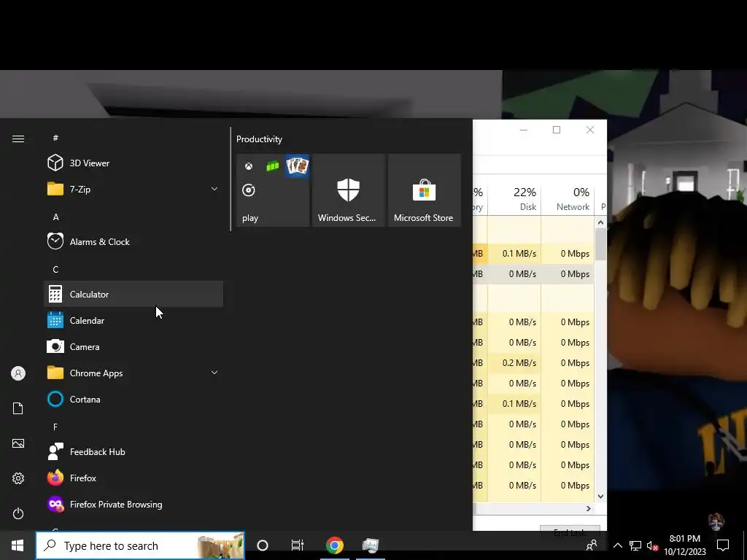Launch Cortana from the app list
The height and width of the screenshot is (560, 747).
pyautogui.click(x=133, y=399)
